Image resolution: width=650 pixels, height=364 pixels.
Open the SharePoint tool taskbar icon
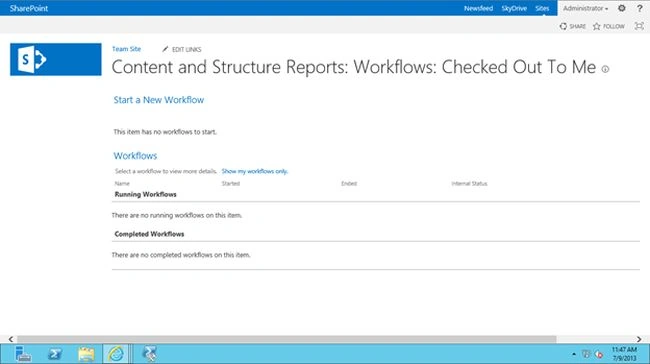[x=149, y=354]
